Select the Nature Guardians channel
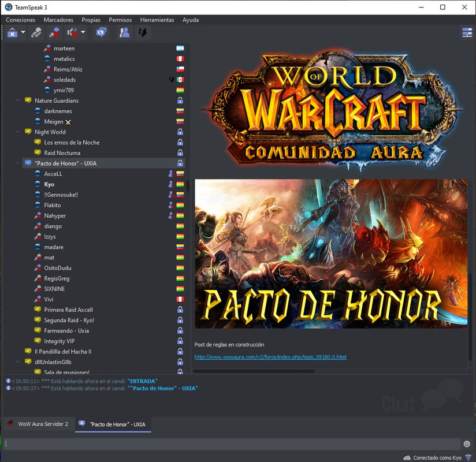 57,100
